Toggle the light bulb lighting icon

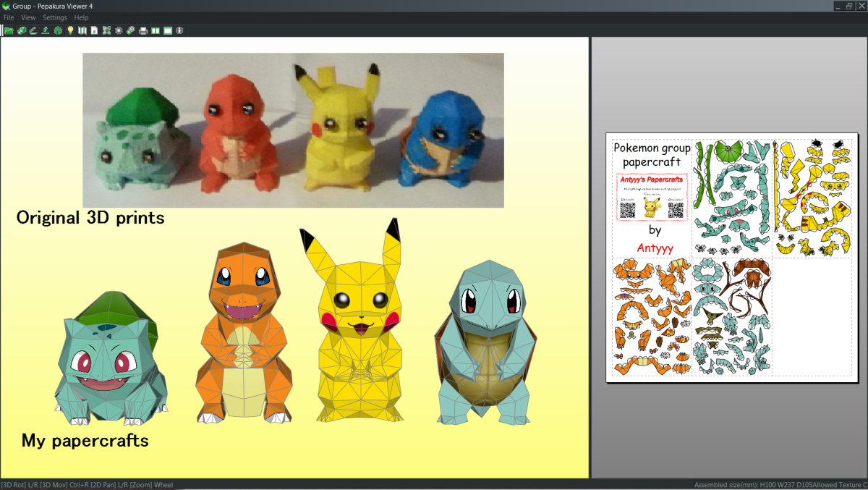(x=70, y=30)
